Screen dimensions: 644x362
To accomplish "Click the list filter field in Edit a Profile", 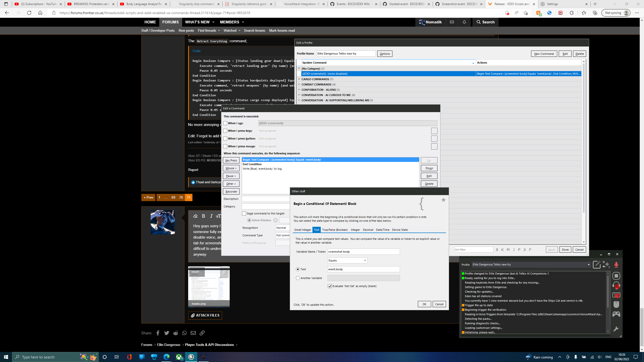I will (x=474, y=250).
